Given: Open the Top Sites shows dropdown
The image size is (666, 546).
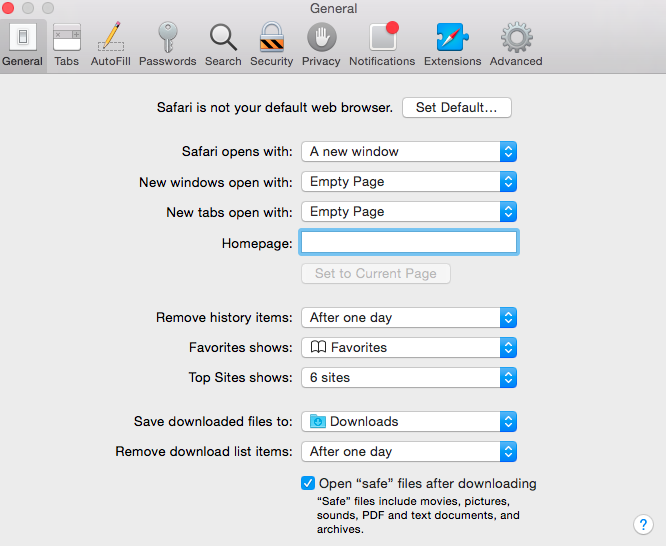Looking at the screenshot, I should (409, 378).
